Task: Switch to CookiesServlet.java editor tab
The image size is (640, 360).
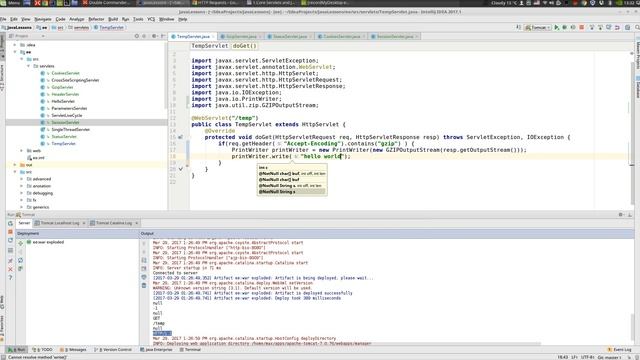Action: click(341, 36)
